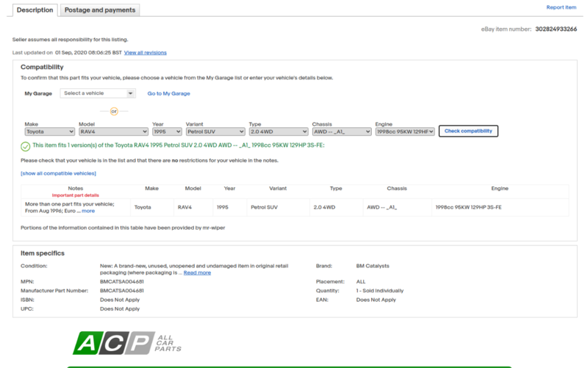Screen dimensions: 588x368
Task: Click the Report item link
Action: pos(561,7)
